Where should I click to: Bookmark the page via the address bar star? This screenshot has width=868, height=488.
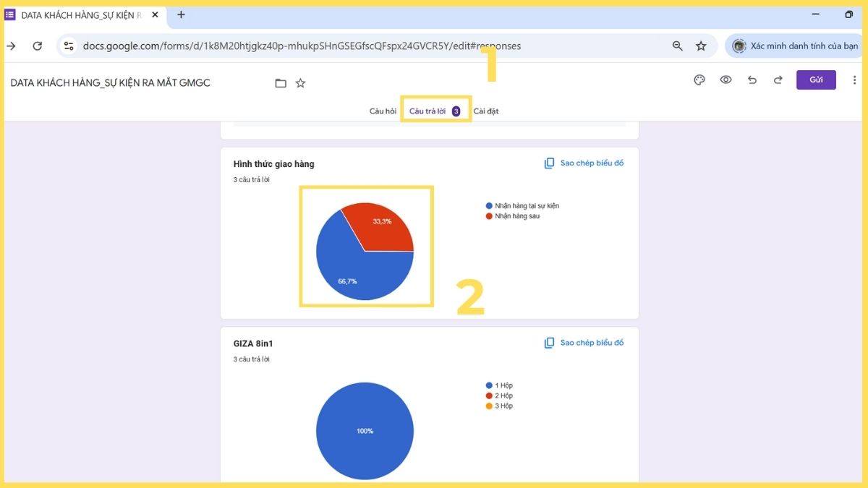701,46
